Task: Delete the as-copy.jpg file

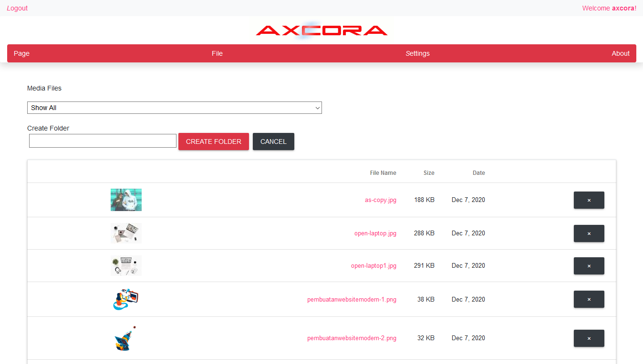Action: point(589,200)
